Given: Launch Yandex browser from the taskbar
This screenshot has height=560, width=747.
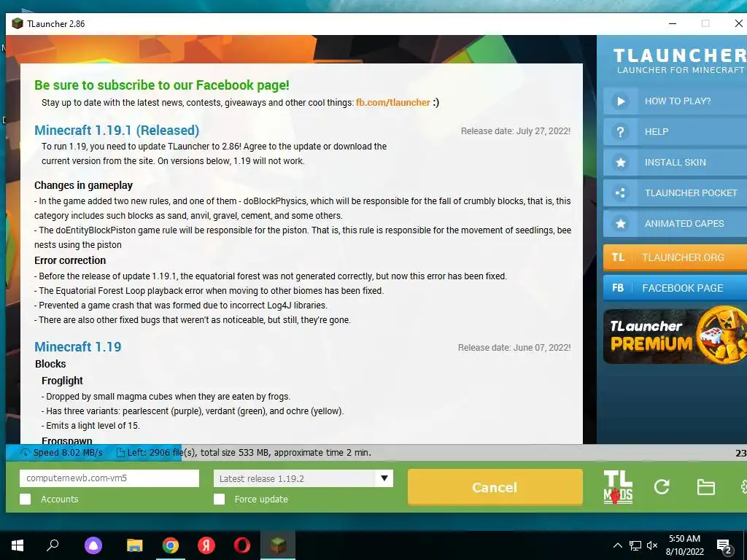Looking at the screenshot, I should coord(206,545).
